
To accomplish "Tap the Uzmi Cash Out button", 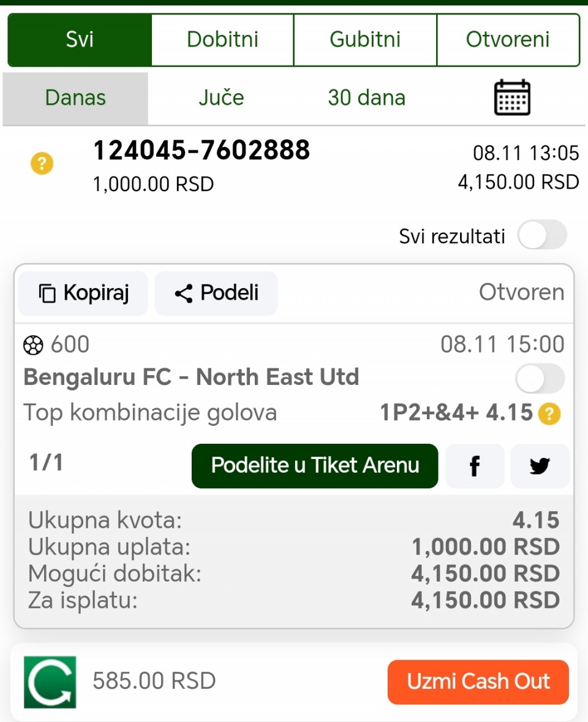I will (478, 682).
